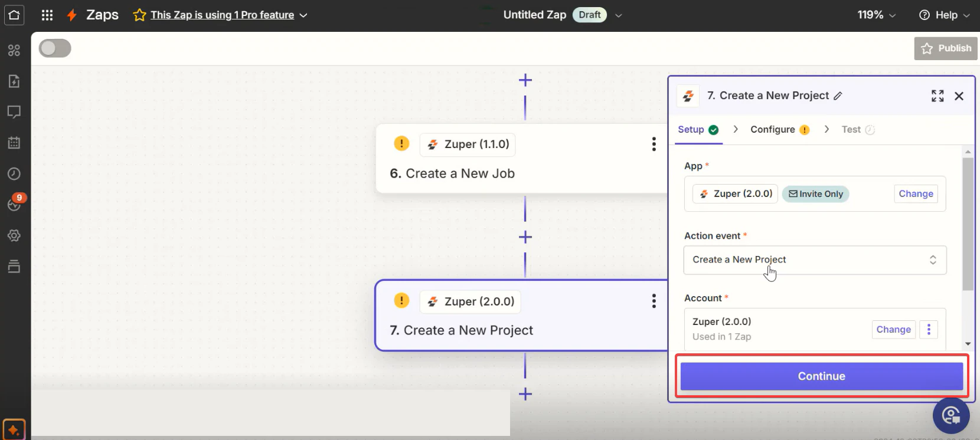Click the Invite Only badge
Screen dimensions: 980x440
click(815, 194)
